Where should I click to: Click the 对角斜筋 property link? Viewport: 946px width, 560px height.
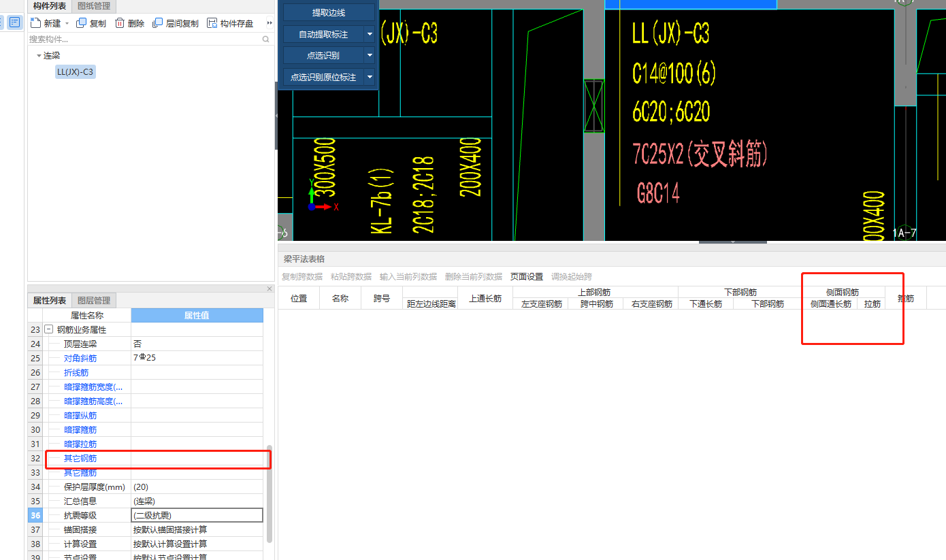coord(80,358)
